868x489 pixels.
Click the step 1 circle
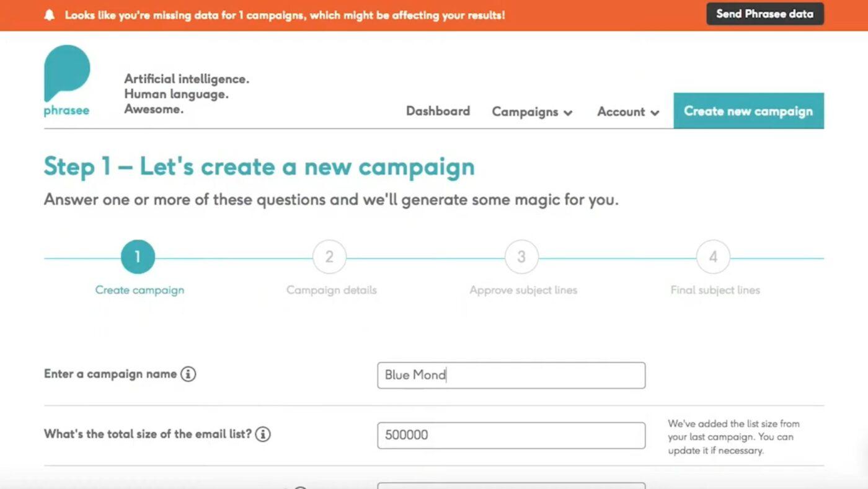click(138, 257)
